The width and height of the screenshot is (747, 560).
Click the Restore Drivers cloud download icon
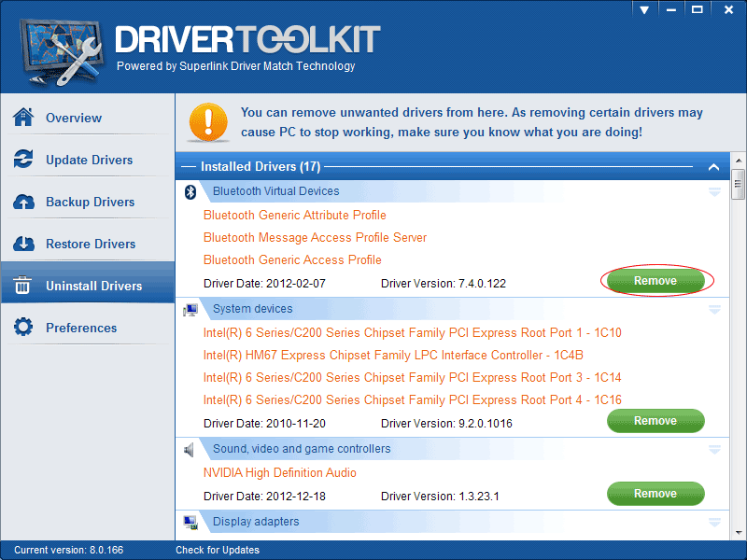(23, 244)
